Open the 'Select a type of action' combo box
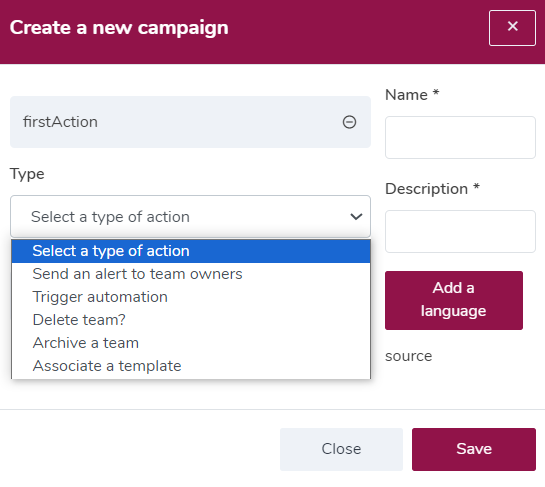This screenshot has height=487, width=545. [190, 217]
